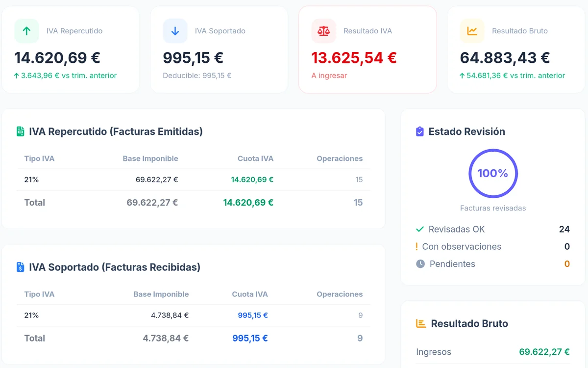Click '3.643,96 € vs trim. anterior' comparison text
Image resolution: width=588 pixels, height=368 pixels.
(x=69, y=76)
